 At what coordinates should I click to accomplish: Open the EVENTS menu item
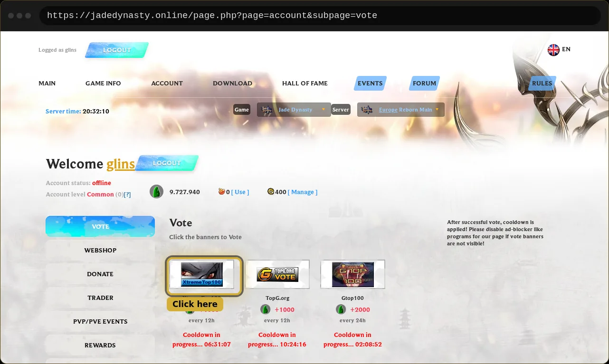click(370, 84)
